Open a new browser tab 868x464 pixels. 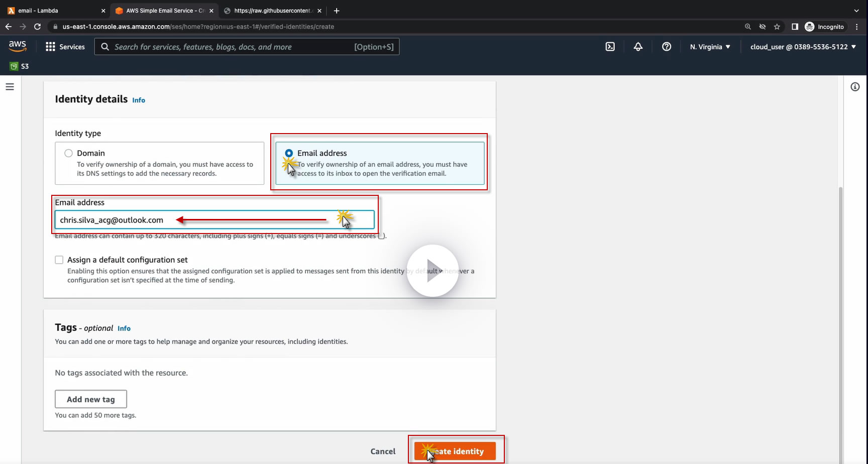[337, 11]
